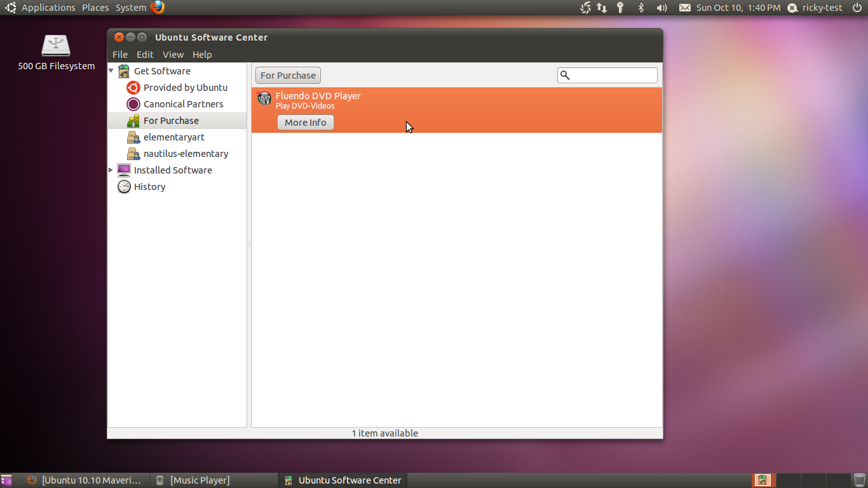The width and height of the screenshot is (868, 488).
Task: Click the More Info button
Action: 305,123
